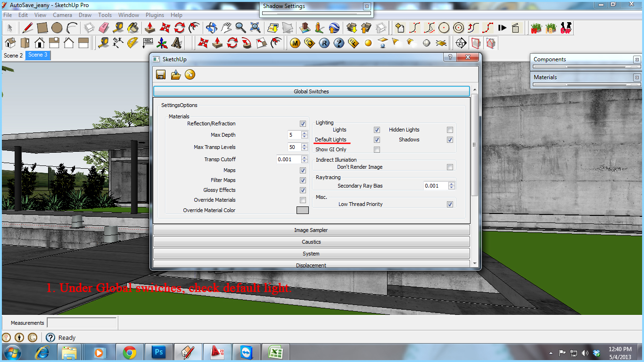
Task: Enable Don't Render Image checkbox
Action: tap(450, 167)
